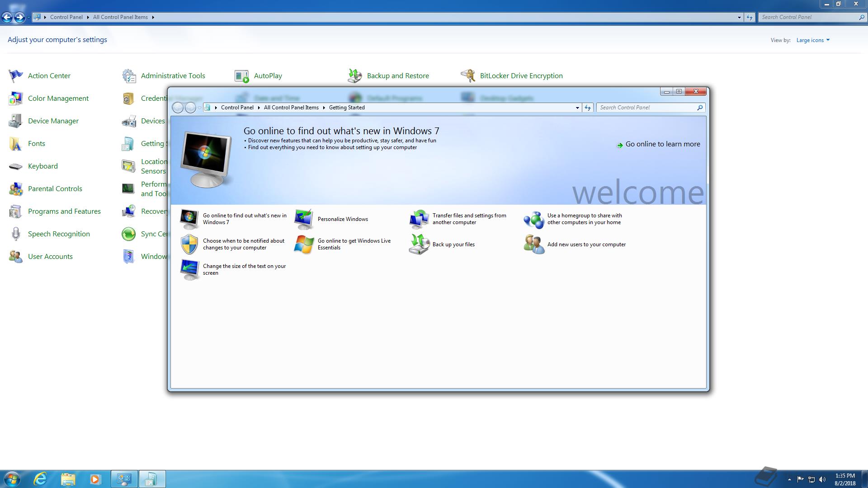Go forward in main Control Panel window
868x488 pixels.
pyautogui.click(x=19, y=17)
